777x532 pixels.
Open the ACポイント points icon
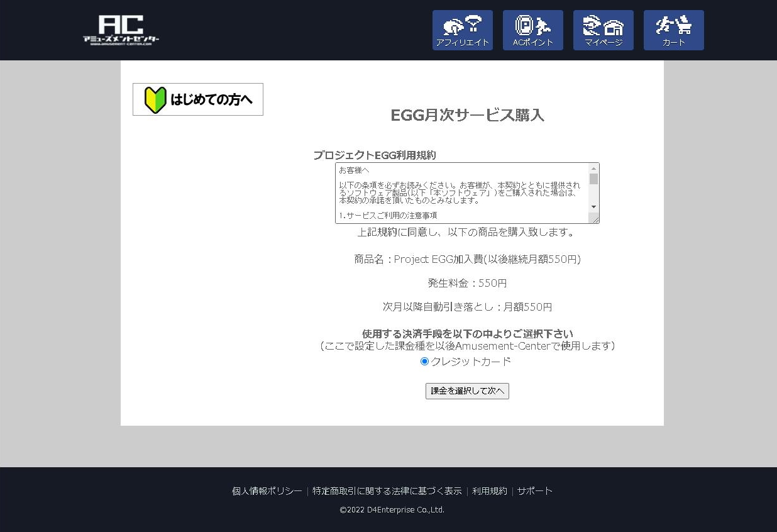(533, 30)
